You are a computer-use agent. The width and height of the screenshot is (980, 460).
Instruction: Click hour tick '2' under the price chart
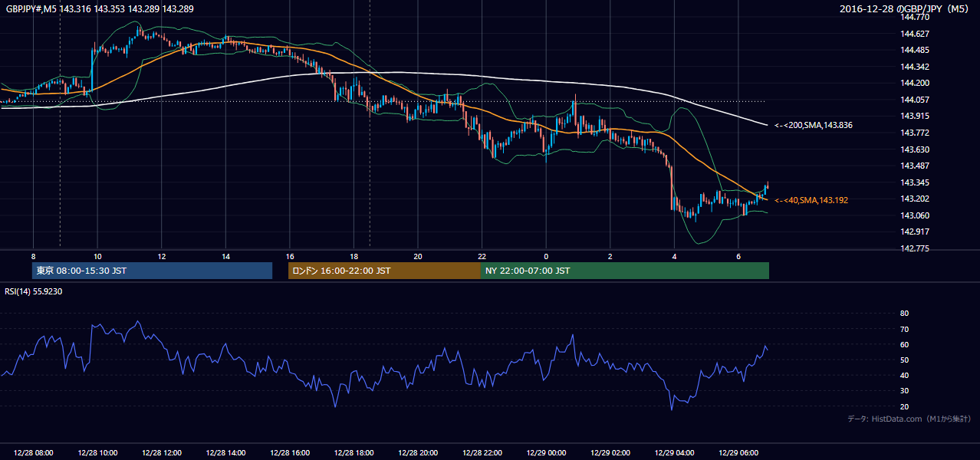tap(610, 256)
